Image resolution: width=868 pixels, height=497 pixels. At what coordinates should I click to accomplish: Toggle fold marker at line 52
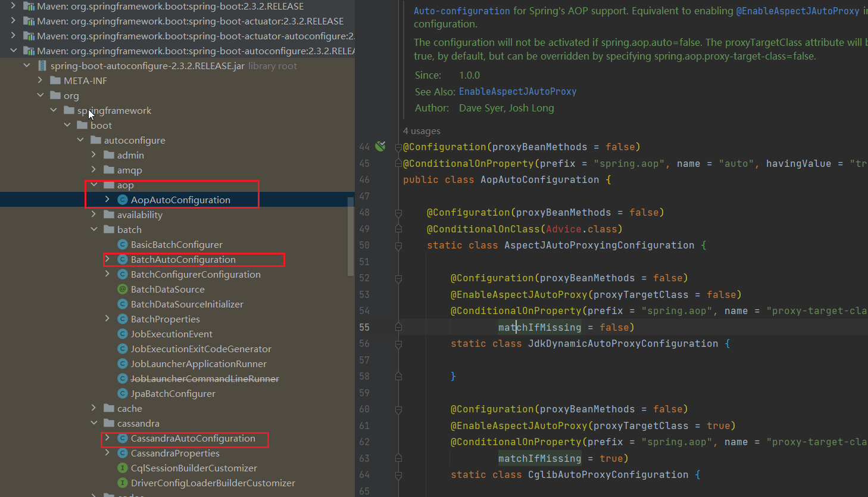click(x=398, y=278)
